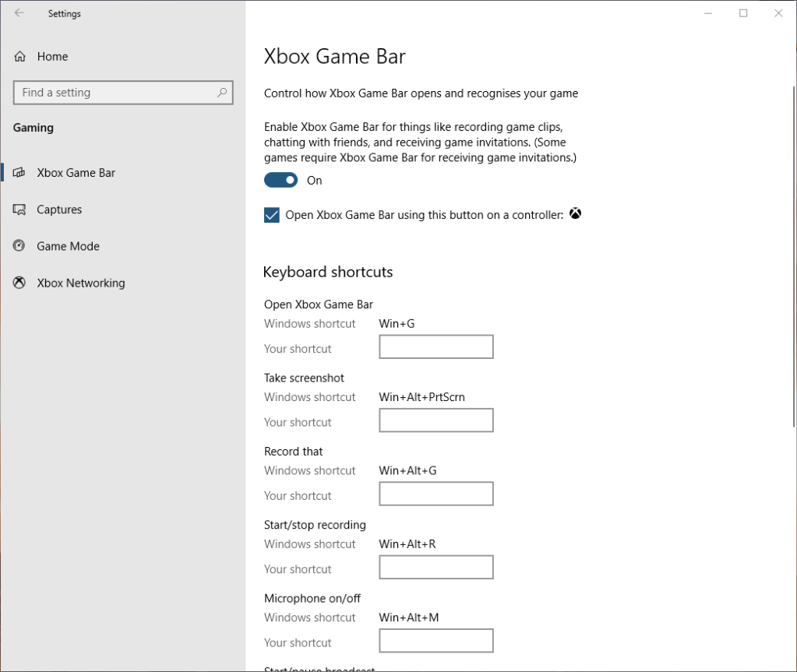Click the vertical scrollbar on the right
The image size is (797, 672).
coord(793,257)
